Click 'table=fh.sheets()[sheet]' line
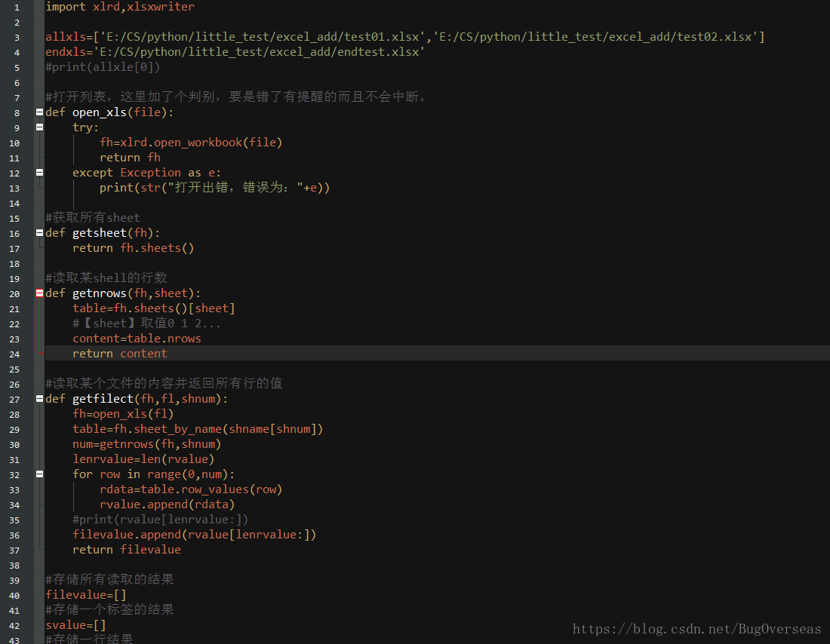This screenshot has width=830, height=644. click(154, 308)
